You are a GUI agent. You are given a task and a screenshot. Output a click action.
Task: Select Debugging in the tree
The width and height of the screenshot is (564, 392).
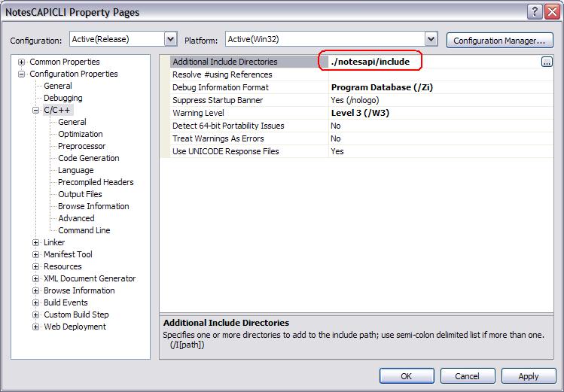click(63, 98)
